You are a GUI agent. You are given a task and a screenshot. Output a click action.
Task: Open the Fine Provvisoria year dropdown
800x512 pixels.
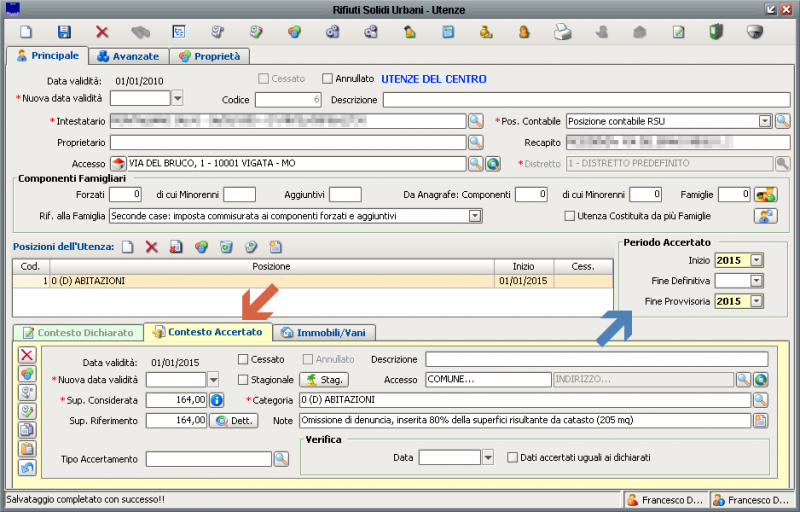[x=756, y=301]
